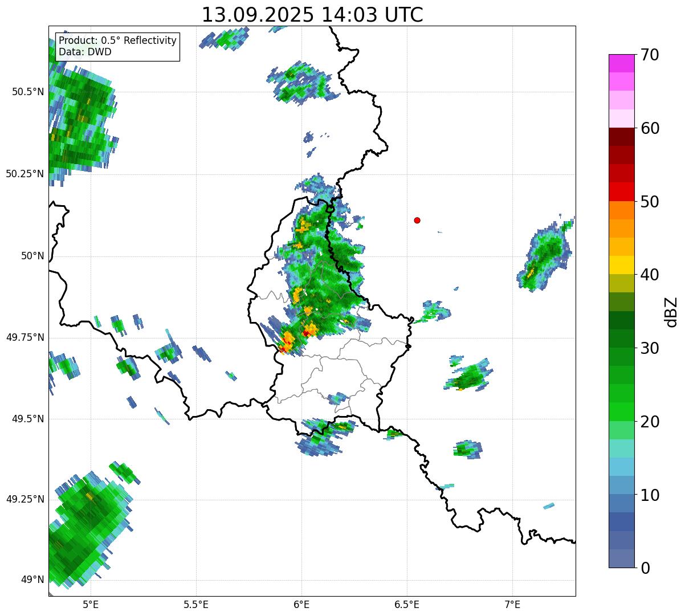This screenshot has width=685, height=616.
Task: Click the bright red swatch just above 50 dBZ
Action: point(621,192)
